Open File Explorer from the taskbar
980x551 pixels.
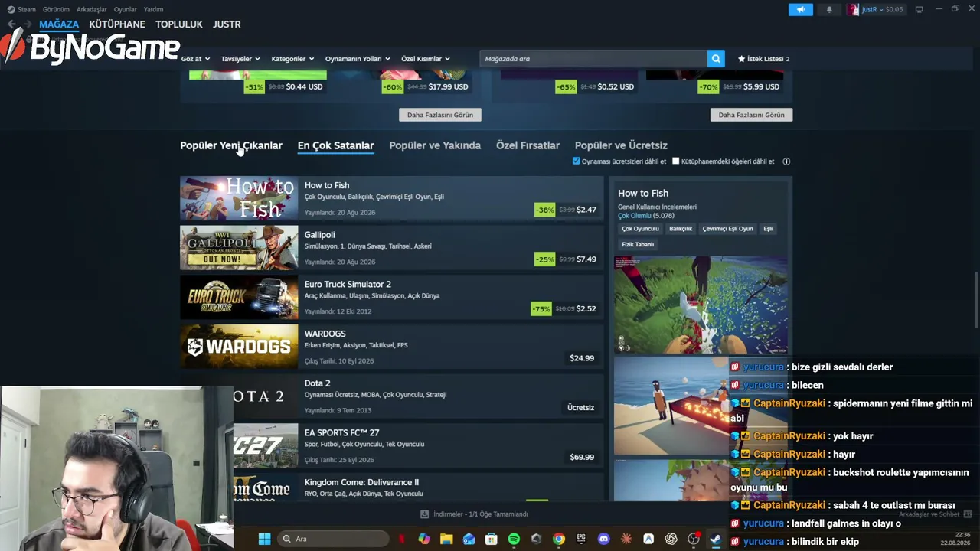click(x=446, y=539)
